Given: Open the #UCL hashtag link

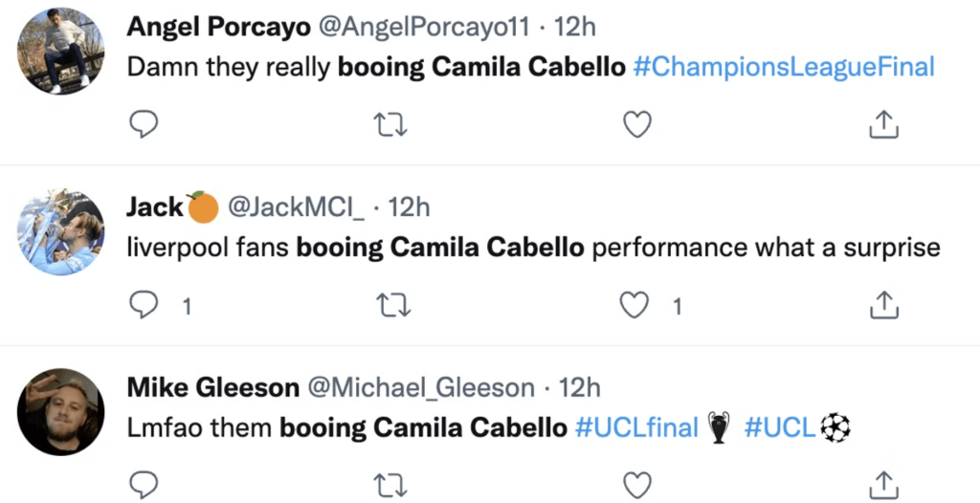Looking at the screenshot, I should (x=780, y=427).
